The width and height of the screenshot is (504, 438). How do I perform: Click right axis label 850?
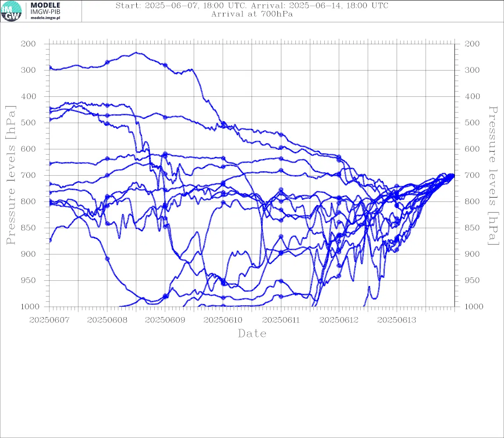point(472,228)
